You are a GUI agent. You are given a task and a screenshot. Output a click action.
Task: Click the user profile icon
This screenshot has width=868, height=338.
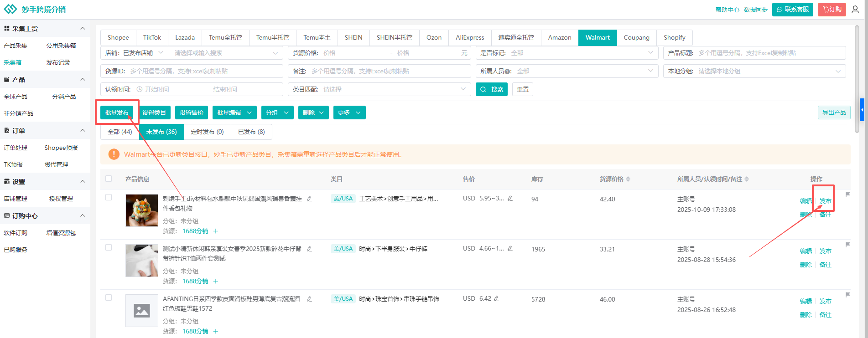click(855, 10)
